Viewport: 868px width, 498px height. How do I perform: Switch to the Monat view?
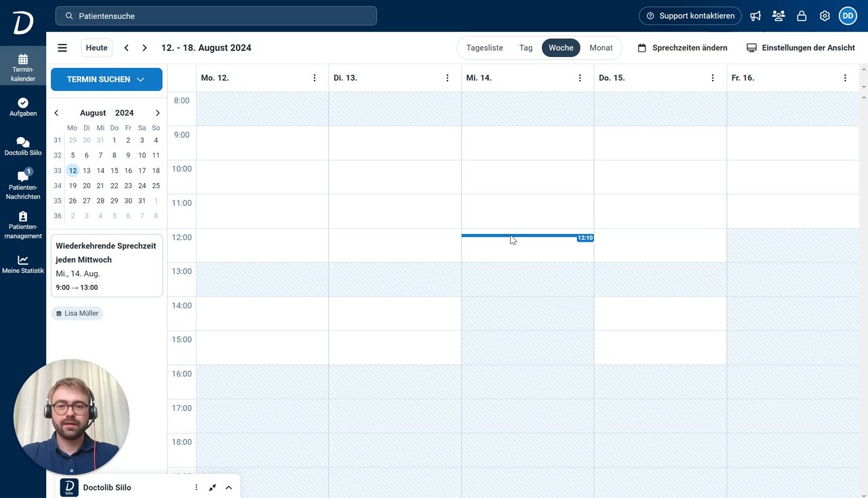tap(601, 47)
